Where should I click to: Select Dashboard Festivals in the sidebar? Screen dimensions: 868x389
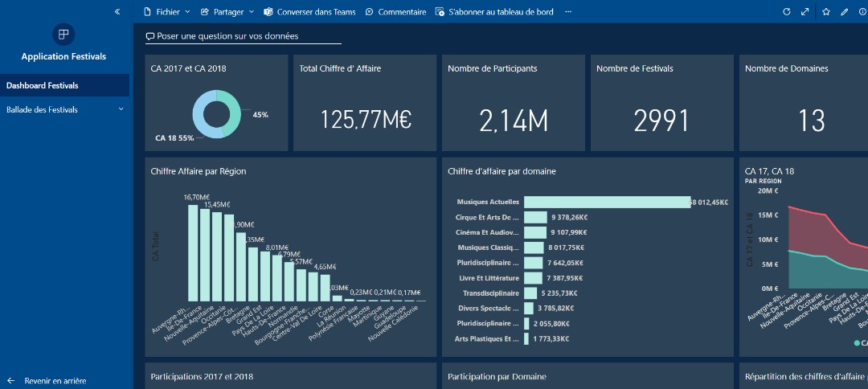point(64,85)
